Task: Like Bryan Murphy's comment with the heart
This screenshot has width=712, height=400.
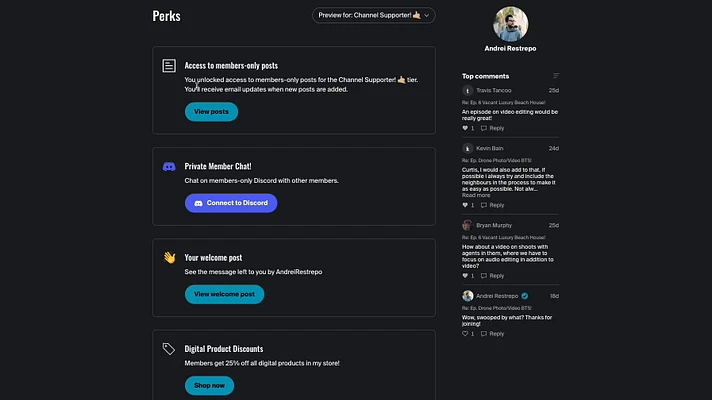Action: [465, 276]
